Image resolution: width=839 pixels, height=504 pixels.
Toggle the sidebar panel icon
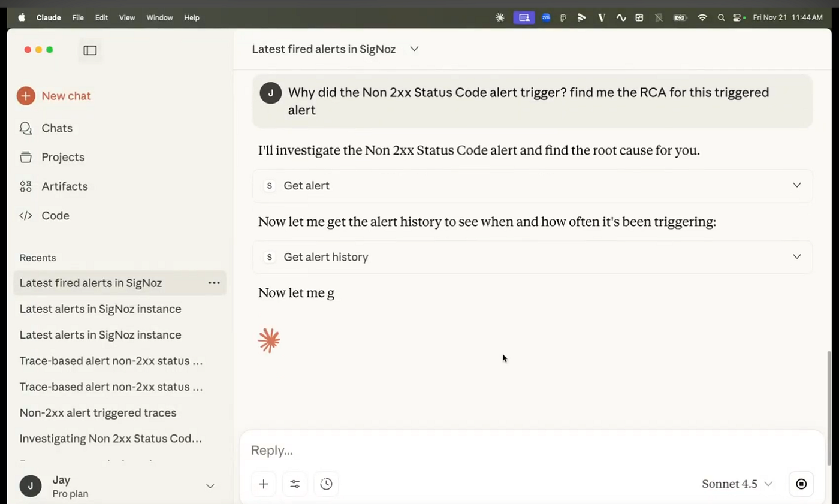point(90,50)
